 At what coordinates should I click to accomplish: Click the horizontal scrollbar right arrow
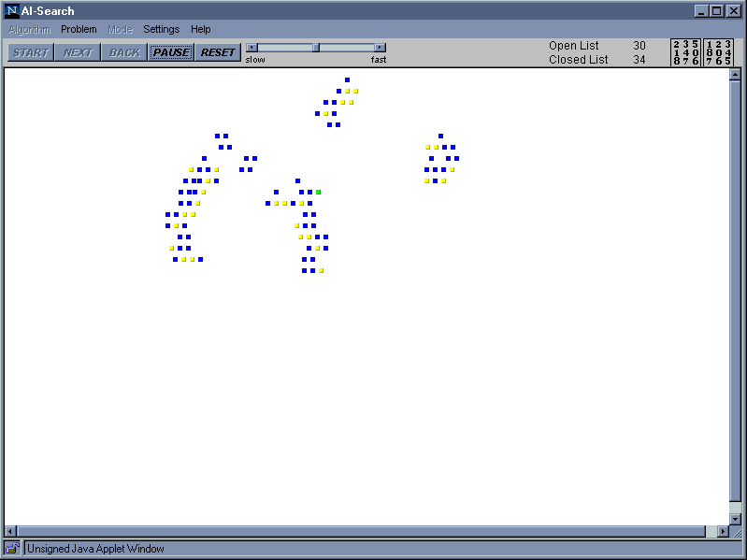724,531
